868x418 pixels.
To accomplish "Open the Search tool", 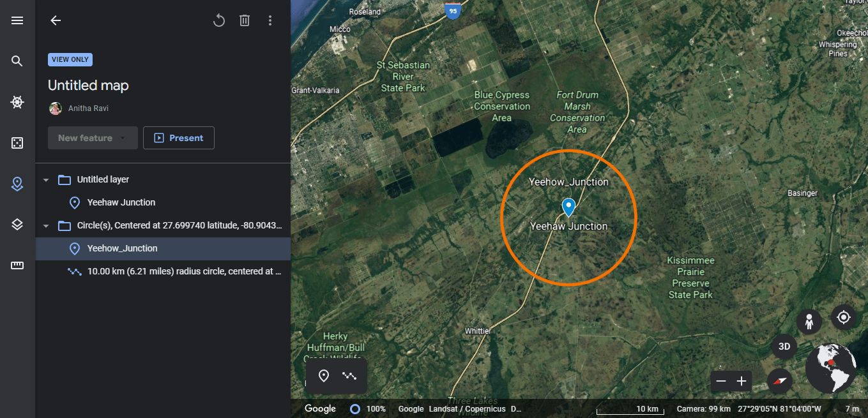I will [x=17, y=61].
